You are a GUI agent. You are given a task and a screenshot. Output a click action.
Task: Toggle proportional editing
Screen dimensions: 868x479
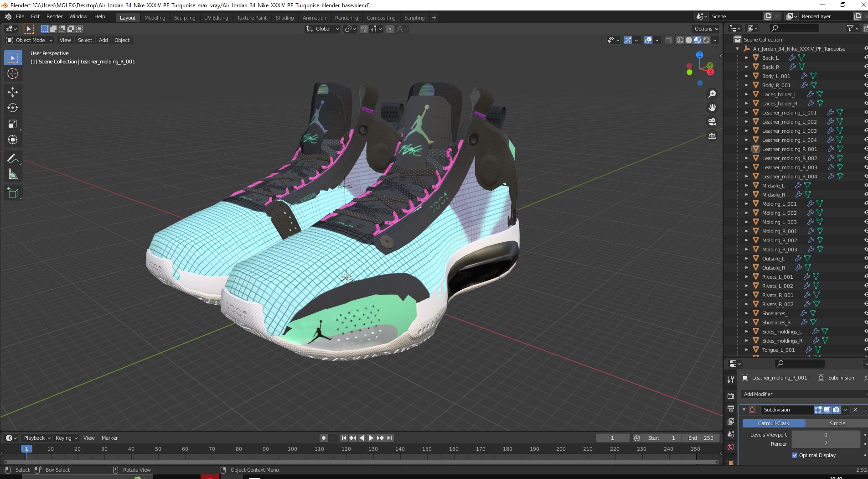tap(390, 29)
